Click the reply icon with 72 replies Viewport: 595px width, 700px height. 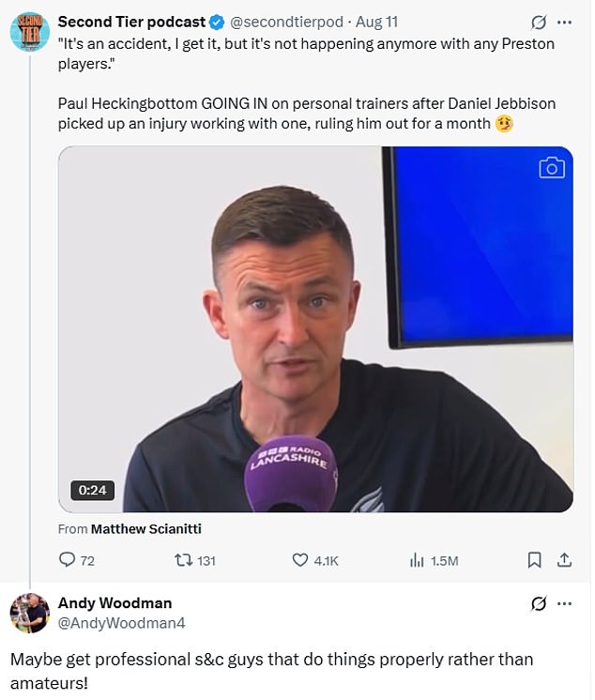67,560
